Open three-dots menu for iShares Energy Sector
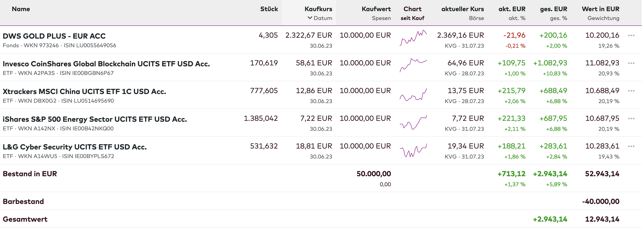The width and height of the screenshot is (644, 233). (x=631, y=119)
